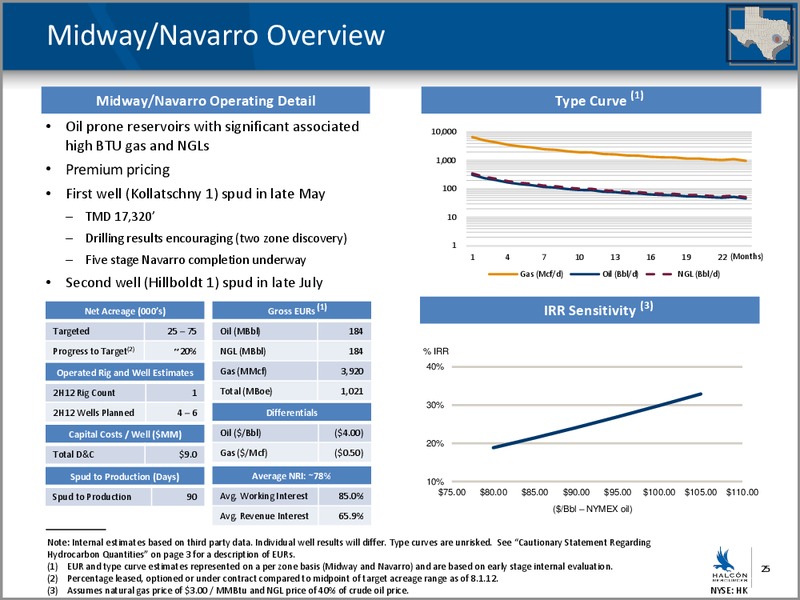Click the Average NRI: ~78% header
The image size is (800, 600).
point(291,476)
